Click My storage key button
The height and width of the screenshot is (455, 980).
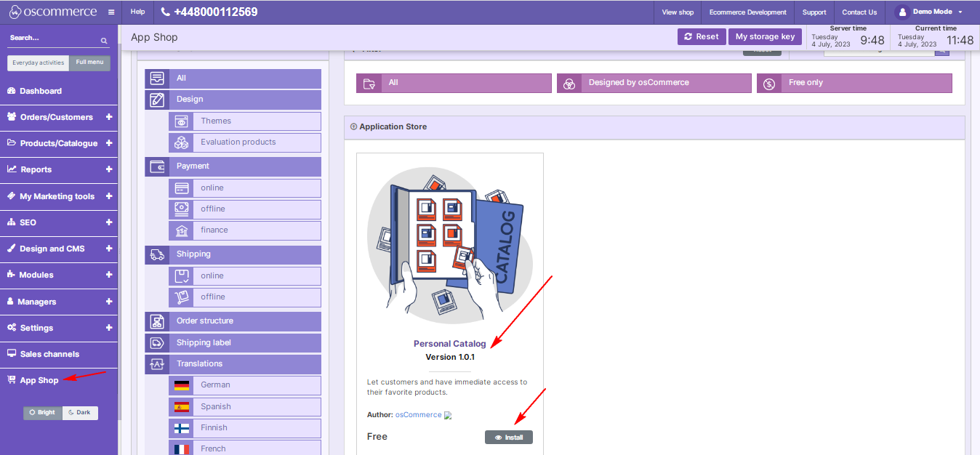(765, 37)
